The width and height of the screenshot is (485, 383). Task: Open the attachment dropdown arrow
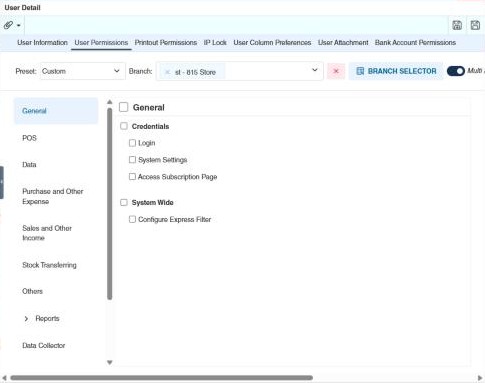(x=19, y=26)
